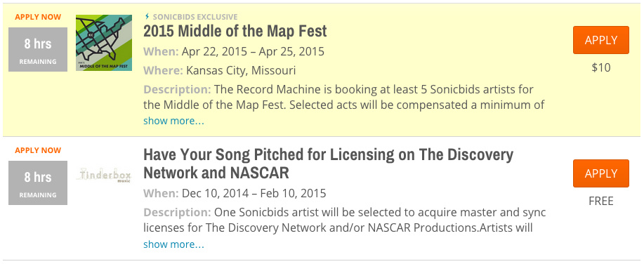
Task: Click the $10 fee under Apply
Action: click(601, 67)
